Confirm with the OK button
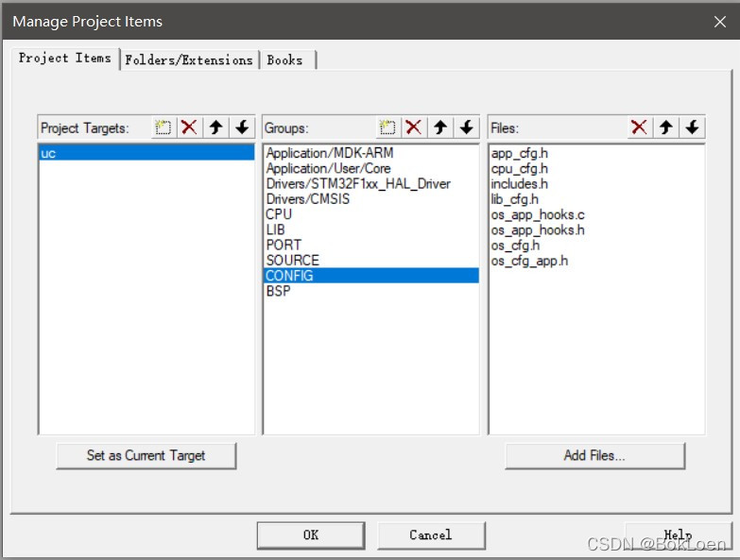The width and height of the screenshot is (740, 560). (311, 535)
